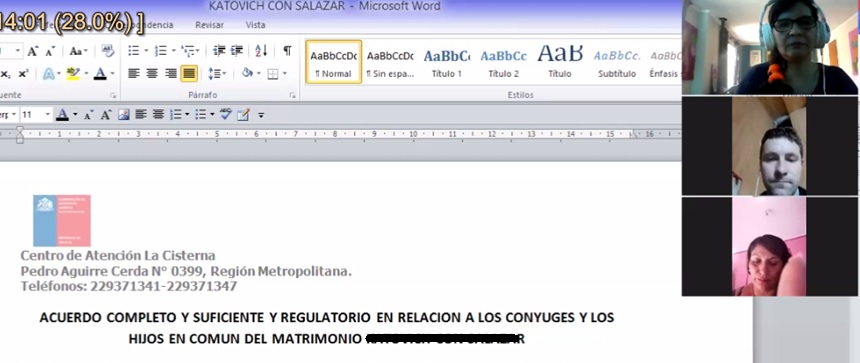Image resolution: width=860 pixels, height=363 pixels.
Task: Toggle align left in the Párrafo group
Action: click(x=134, y=73)
